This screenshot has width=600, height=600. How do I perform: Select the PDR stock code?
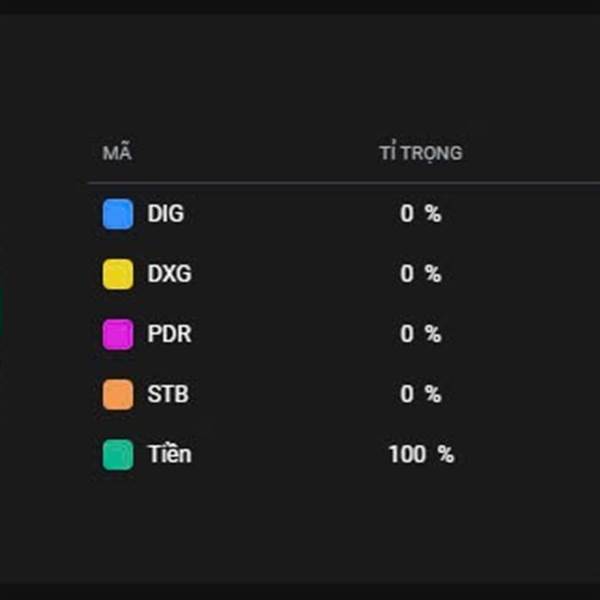[x=169, y=334]
